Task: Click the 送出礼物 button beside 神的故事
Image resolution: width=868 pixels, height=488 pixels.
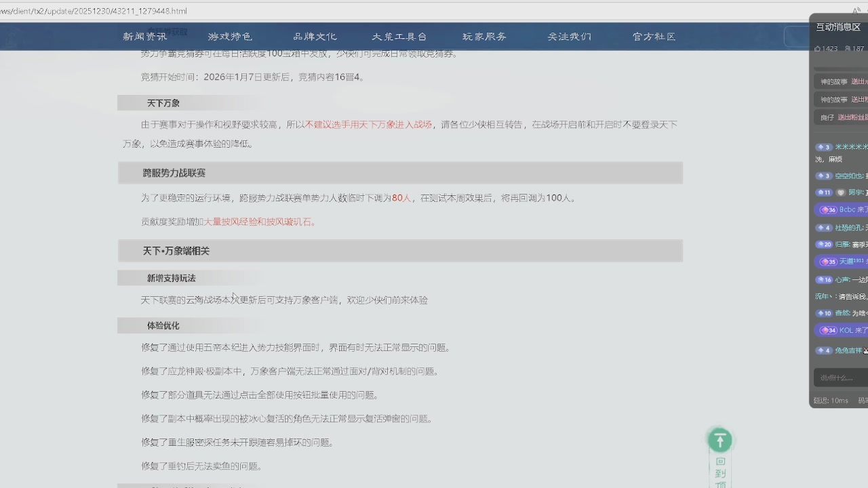Action: [x=857, y=81]
